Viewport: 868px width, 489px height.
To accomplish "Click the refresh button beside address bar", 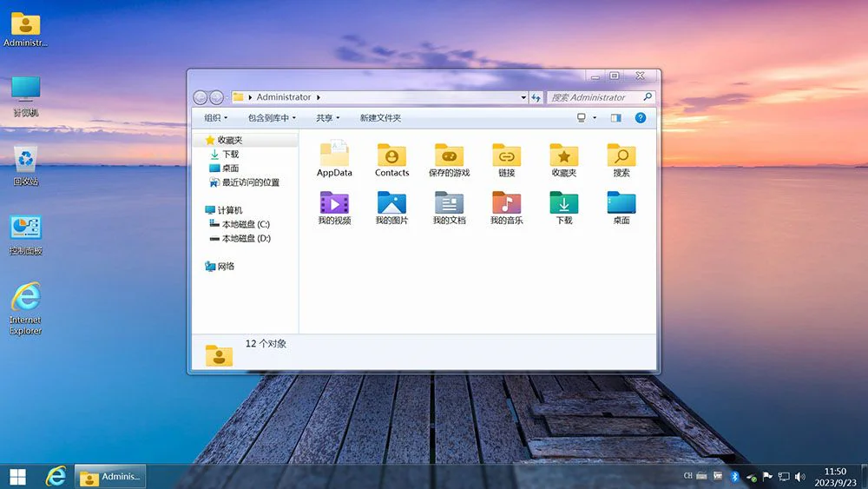I will click(x=536, y=97).
